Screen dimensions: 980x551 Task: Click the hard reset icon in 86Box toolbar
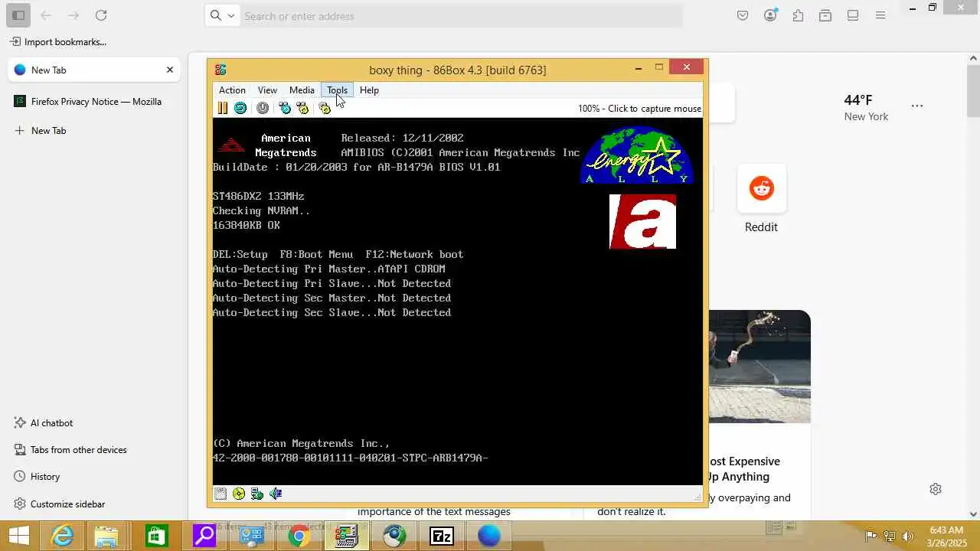[240, 109]
